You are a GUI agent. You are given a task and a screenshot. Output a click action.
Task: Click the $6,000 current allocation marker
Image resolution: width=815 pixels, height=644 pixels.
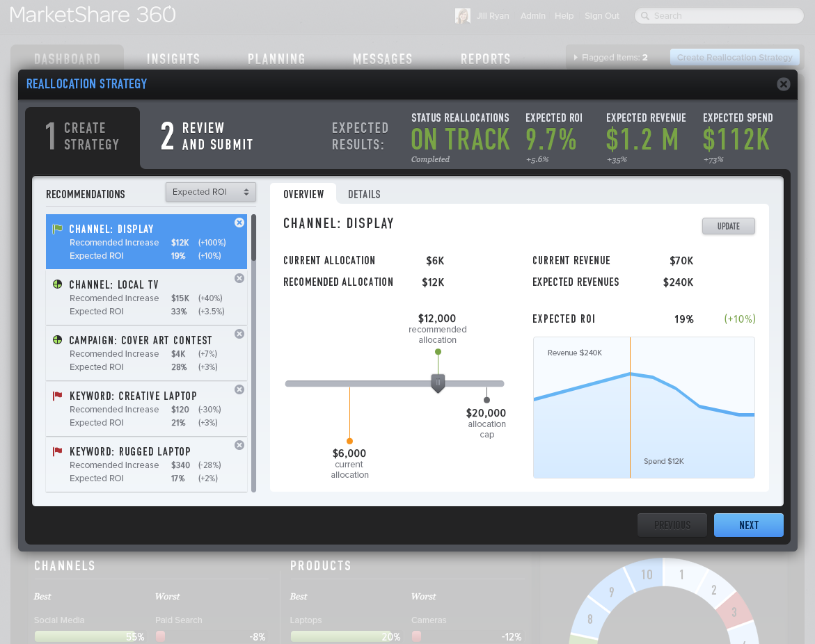(x=349, y=441)
